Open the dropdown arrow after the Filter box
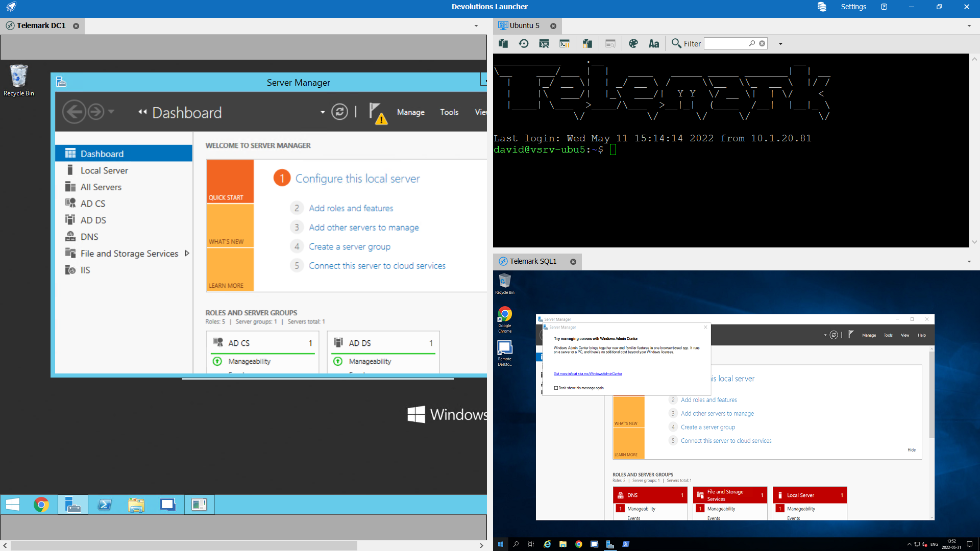Screen dimensions: 980x551 780,44
